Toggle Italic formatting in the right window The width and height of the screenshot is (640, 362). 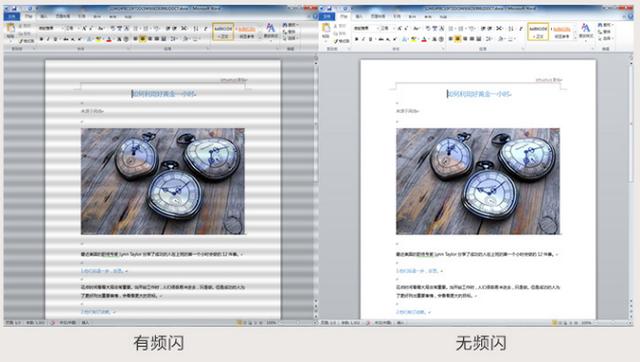click(363, 40)
